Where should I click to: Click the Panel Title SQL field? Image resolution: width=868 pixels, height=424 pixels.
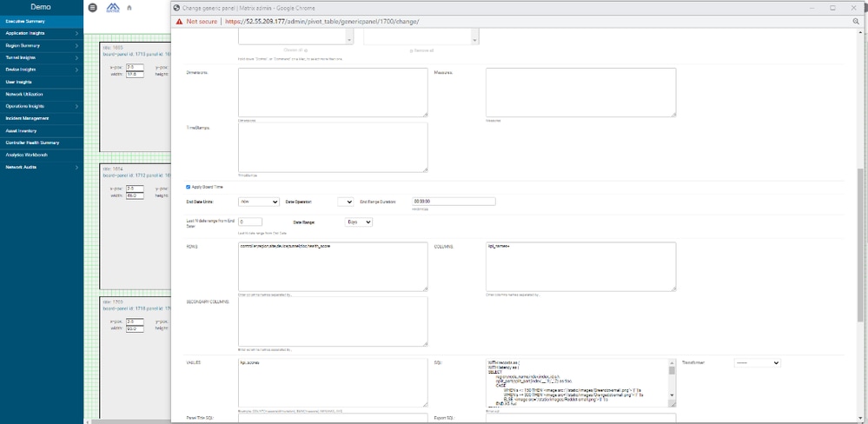333,418
